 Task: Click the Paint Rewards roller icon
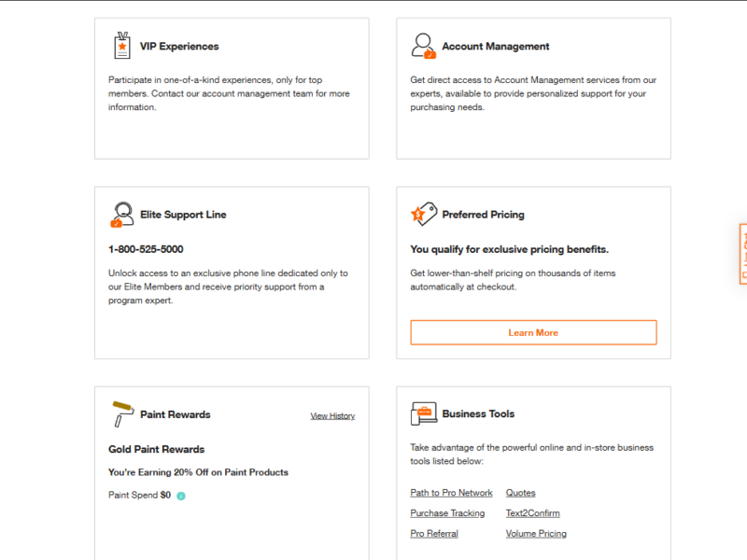pyautogui.click(x=122, y=414)
